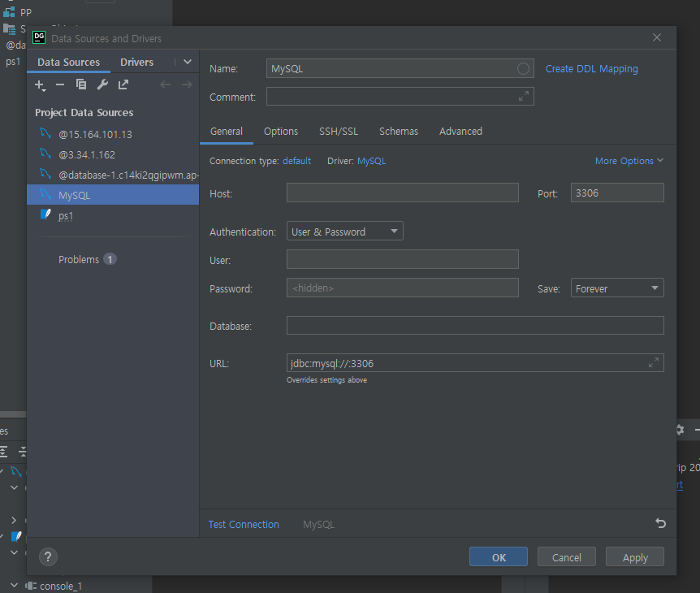Focus the URL input field
700x593 pixels.
point(475,362)
